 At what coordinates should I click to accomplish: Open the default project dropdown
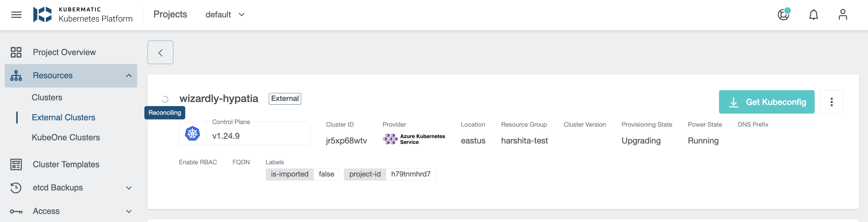tap(225, 14)
